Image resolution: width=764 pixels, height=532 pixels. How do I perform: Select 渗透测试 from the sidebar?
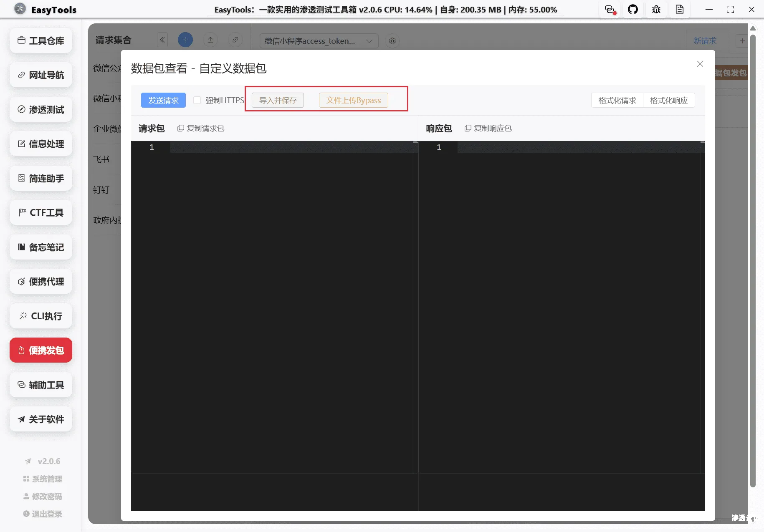(40, 109)
